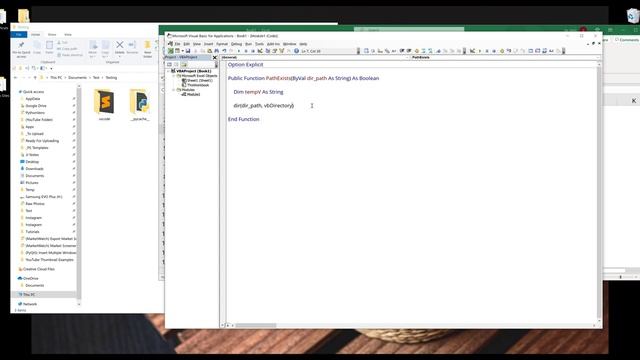Open the File tab in File Explorer

19,35
